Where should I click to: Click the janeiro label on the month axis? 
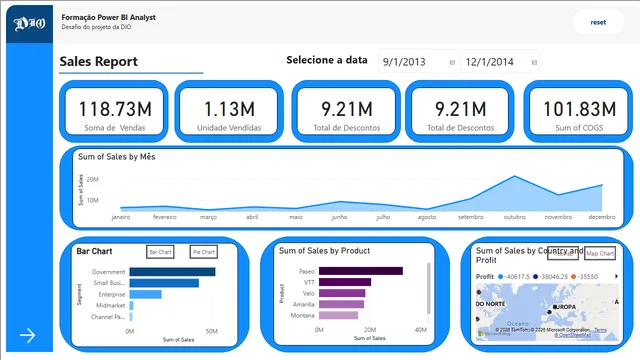(121, 217)
